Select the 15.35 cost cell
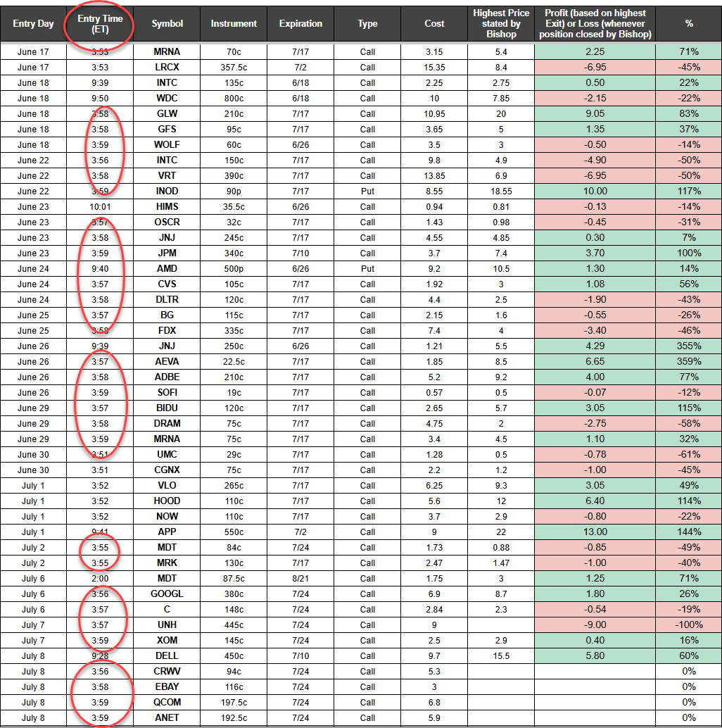722x728 pixels. pos(434,68)
